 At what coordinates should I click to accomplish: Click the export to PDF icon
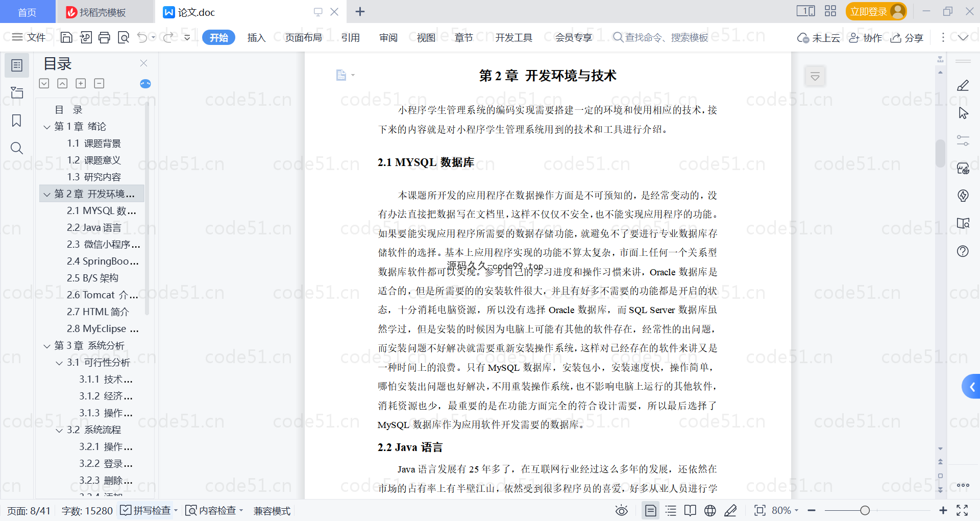click(x=86, y=37)
